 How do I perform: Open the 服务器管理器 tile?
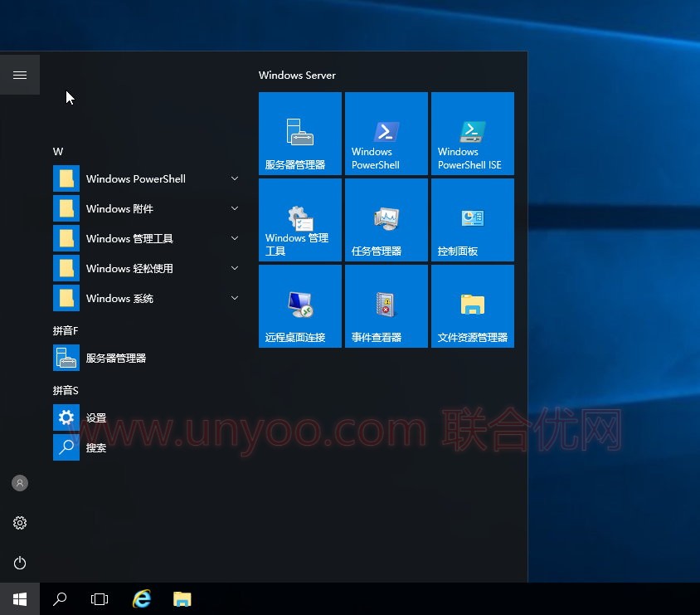pos(300,134)
